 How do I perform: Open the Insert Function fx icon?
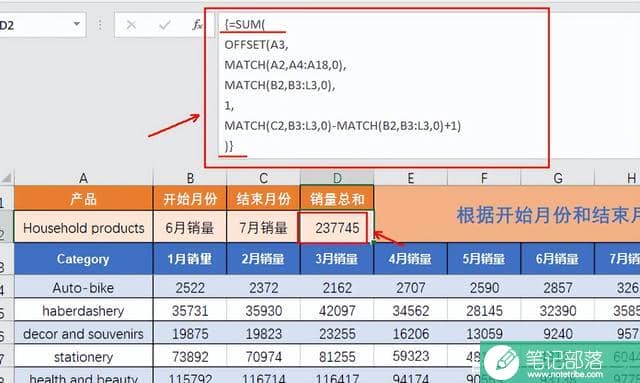point(197,25)
